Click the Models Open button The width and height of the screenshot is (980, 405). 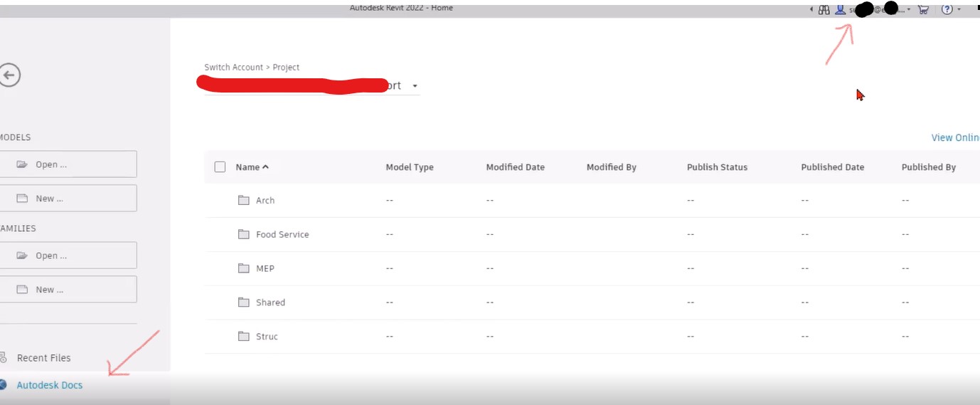68,164
